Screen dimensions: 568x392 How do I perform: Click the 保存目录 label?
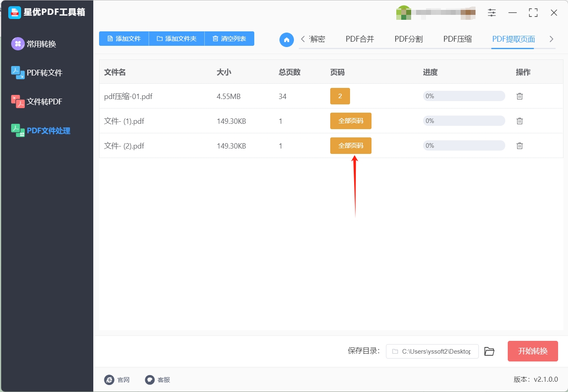pyautogui.click(x=364, y=351)
